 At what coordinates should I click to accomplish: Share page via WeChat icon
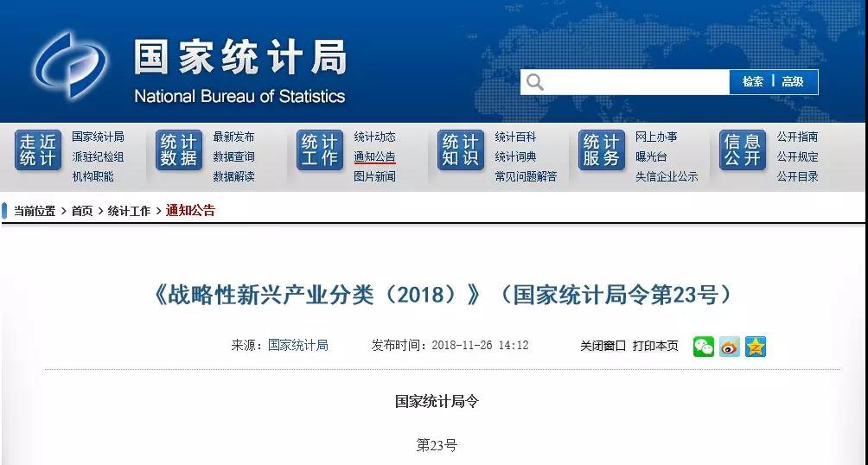tap(704, 347)
